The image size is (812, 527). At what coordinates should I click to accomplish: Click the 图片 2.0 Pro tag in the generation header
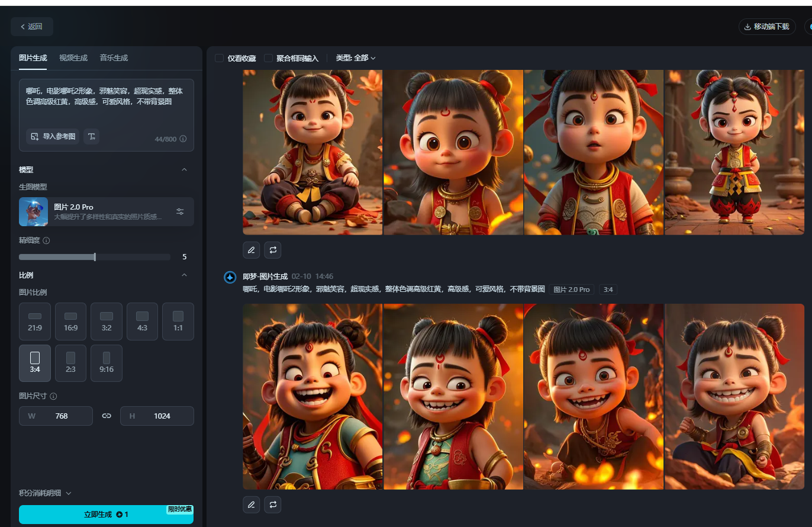click(x=572, y=290)
